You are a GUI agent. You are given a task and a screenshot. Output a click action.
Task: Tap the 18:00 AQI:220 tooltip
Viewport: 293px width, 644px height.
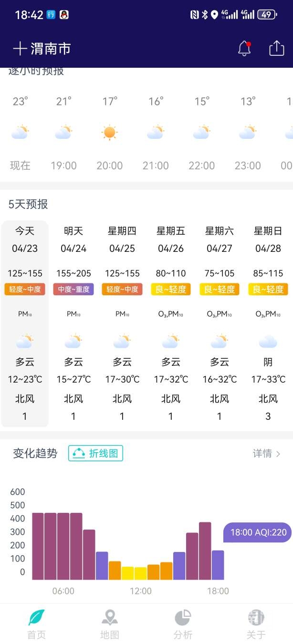[x=258, y=532]
